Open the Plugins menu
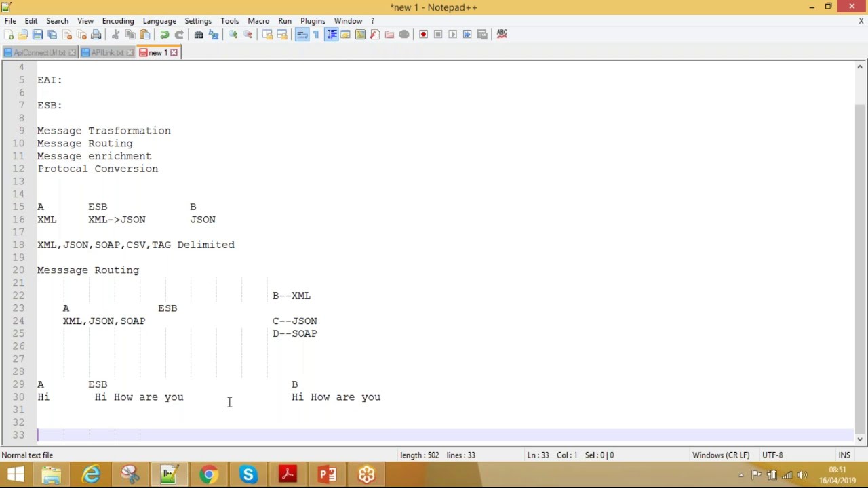Viewport: 868px width, 488px height. (x=313, y=21)
